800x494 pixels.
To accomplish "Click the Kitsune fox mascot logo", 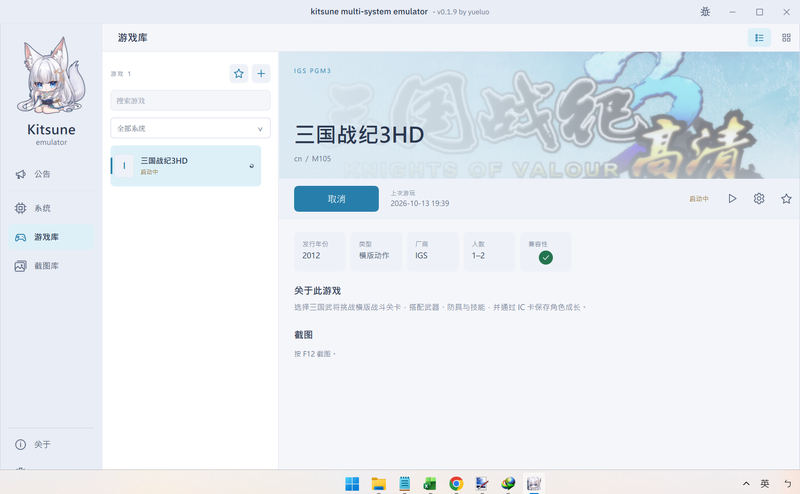I will pyautogui.click(x=51, y=76).
